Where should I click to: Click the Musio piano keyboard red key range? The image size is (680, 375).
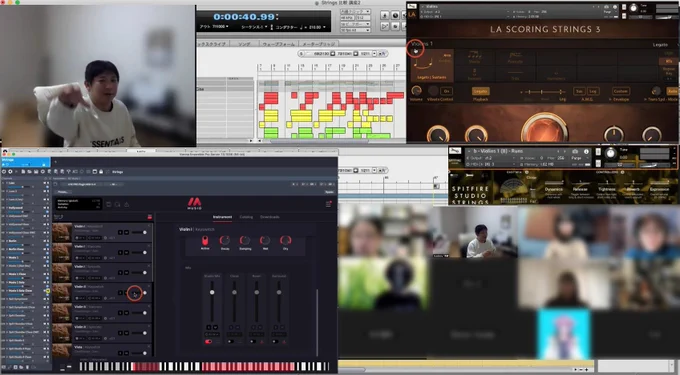click(248, 366)
